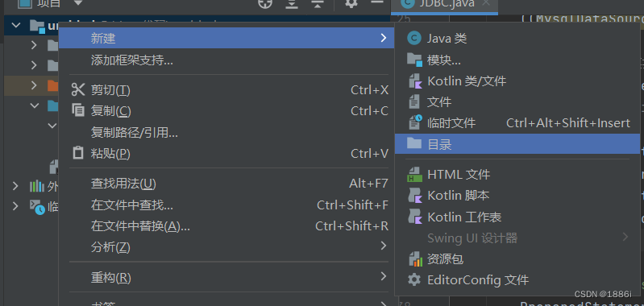644x306 pixels.
Task: Choose 添加框架支持... from context menu
Action: tap(227, 60)
